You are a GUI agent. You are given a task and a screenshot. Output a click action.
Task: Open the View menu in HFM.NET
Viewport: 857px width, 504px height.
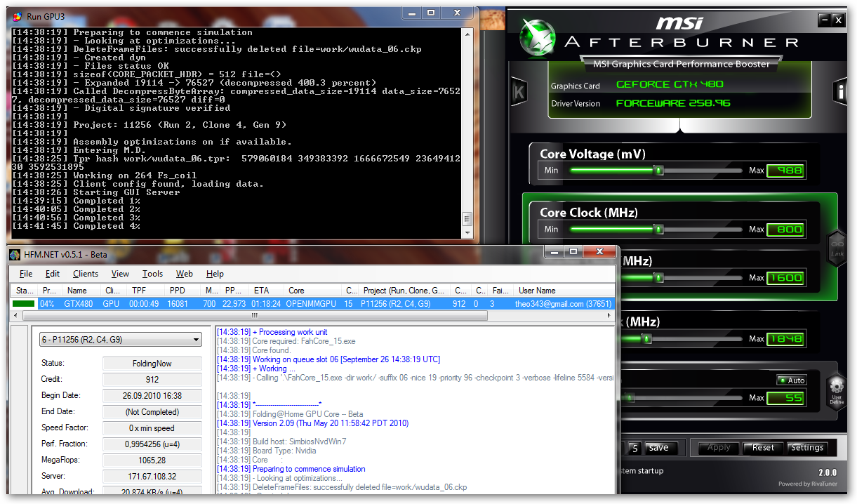point(120,274)
